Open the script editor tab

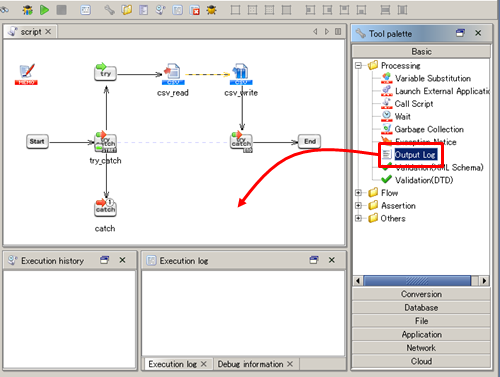[31, 32]
